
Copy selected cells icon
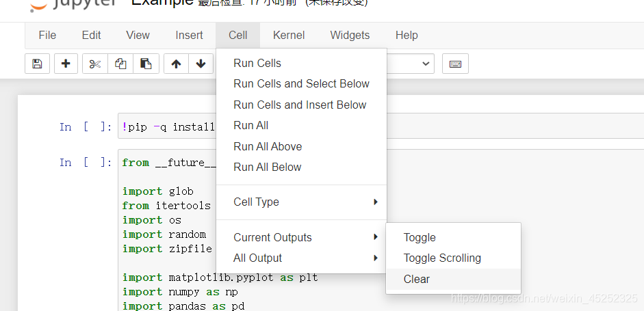click(x=120, y=64)
